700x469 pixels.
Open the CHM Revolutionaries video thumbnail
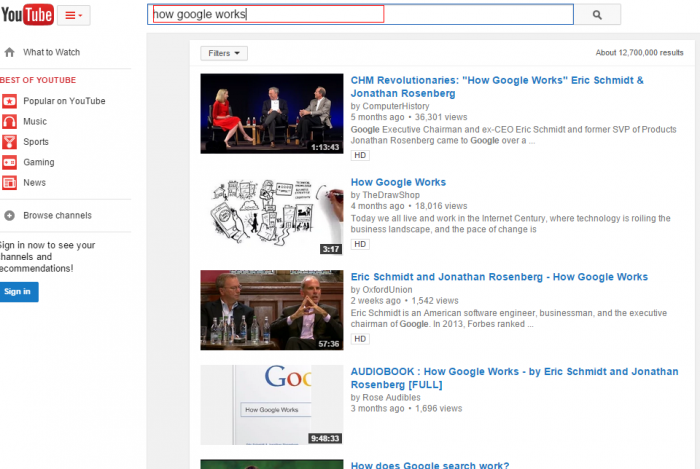272,114
